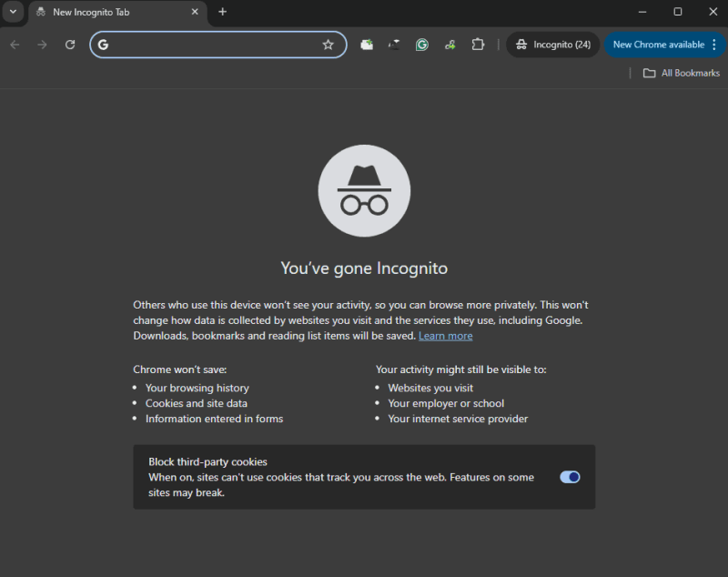Open the Grammarly extension icon

tap(422, 45)
